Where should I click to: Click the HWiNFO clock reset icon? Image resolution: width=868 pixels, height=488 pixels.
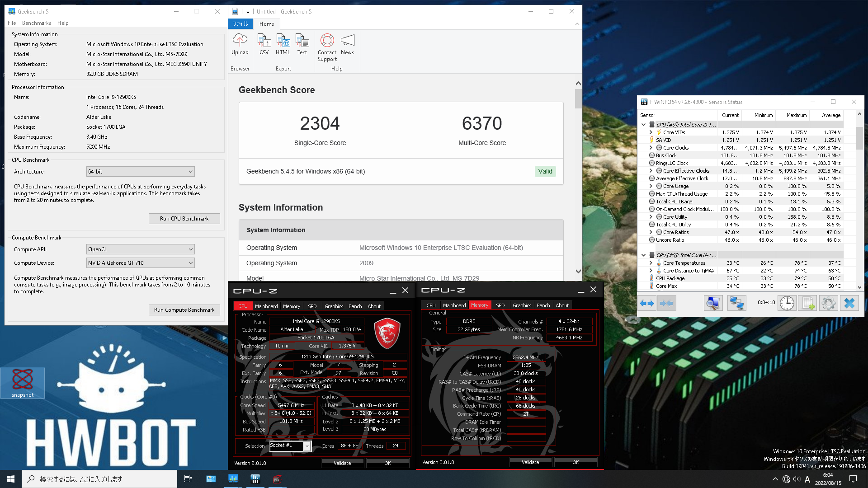pos(787,303)
